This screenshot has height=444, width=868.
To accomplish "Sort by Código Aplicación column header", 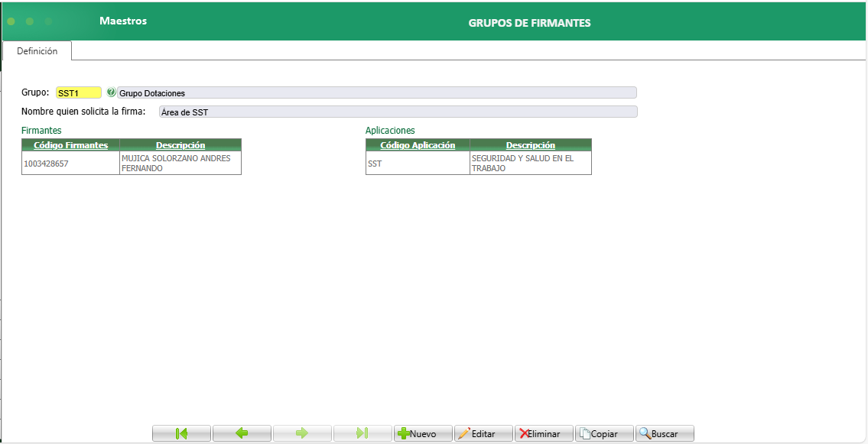I will point(418,145).
